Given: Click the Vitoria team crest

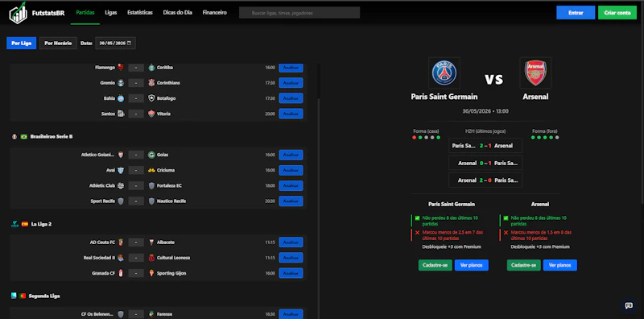Looking at the screenshot, I should pos(151,114).
